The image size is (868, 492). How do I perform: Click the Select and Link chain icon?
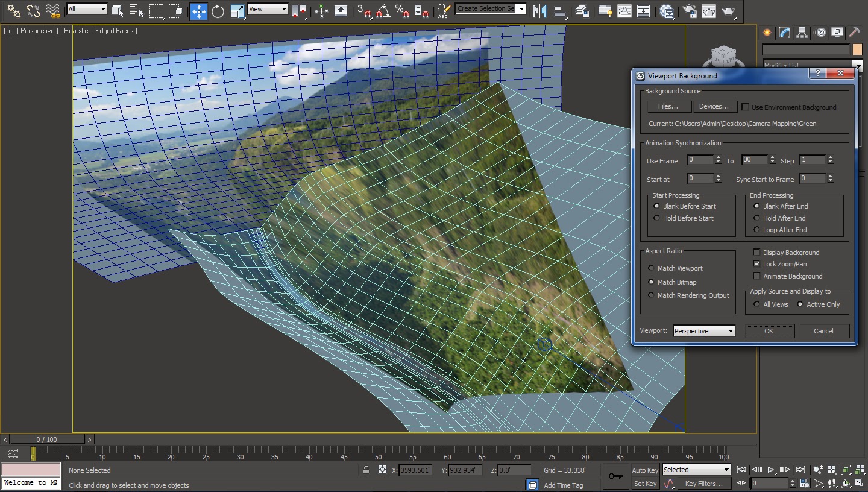point(14,11)
